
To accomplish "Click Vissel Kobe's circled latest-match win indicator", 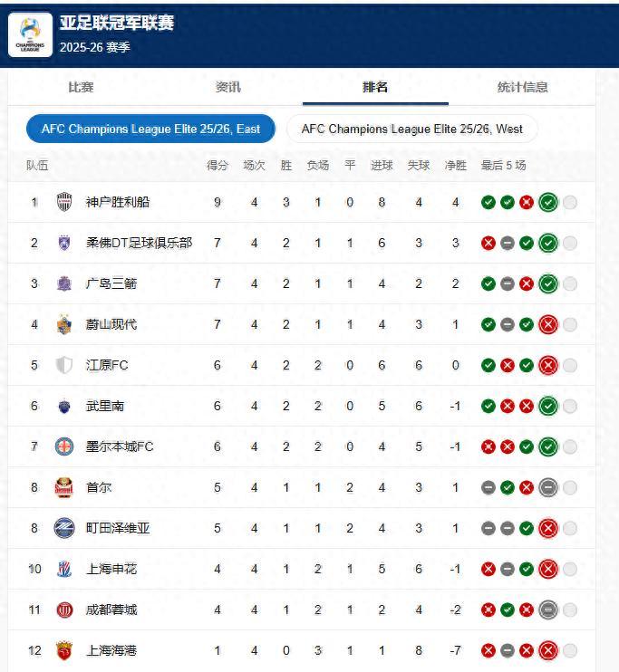I will point(547,202).
